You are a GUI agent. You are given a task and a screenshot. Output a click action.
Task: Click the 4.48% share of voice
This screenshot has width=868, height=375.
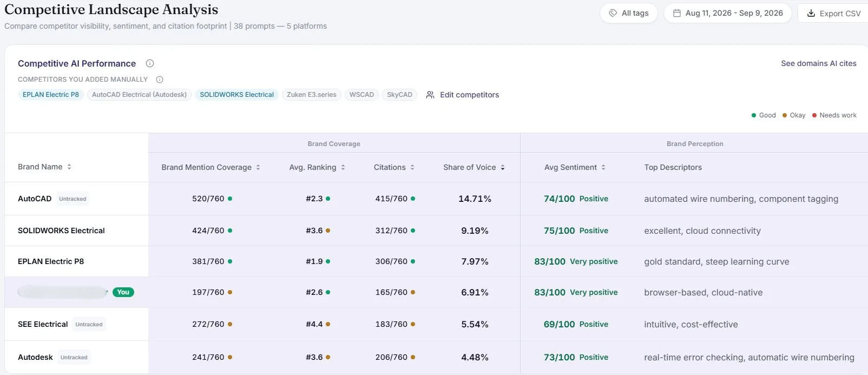tap(475, 357)
